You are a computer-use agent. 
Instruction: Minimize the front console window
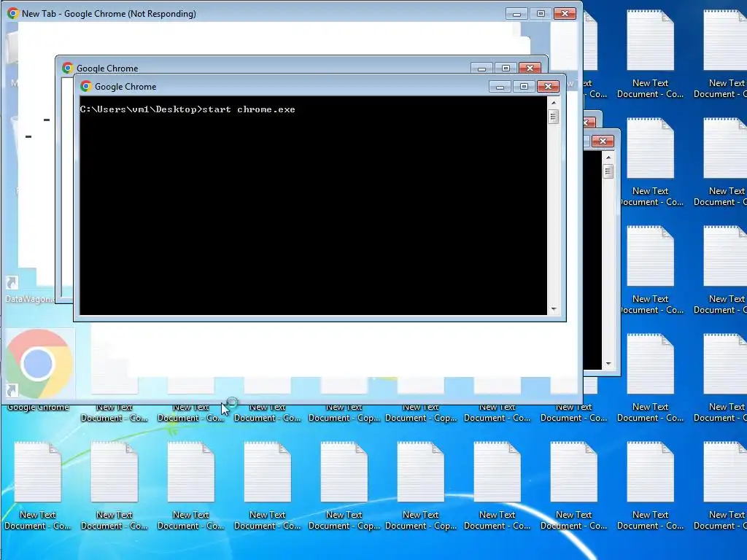[500, 87]
